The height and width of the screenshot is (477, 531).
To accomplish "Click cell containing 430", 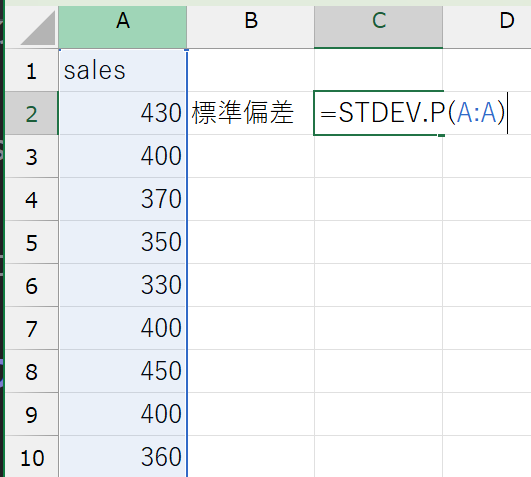I will [x=123, y=113].
